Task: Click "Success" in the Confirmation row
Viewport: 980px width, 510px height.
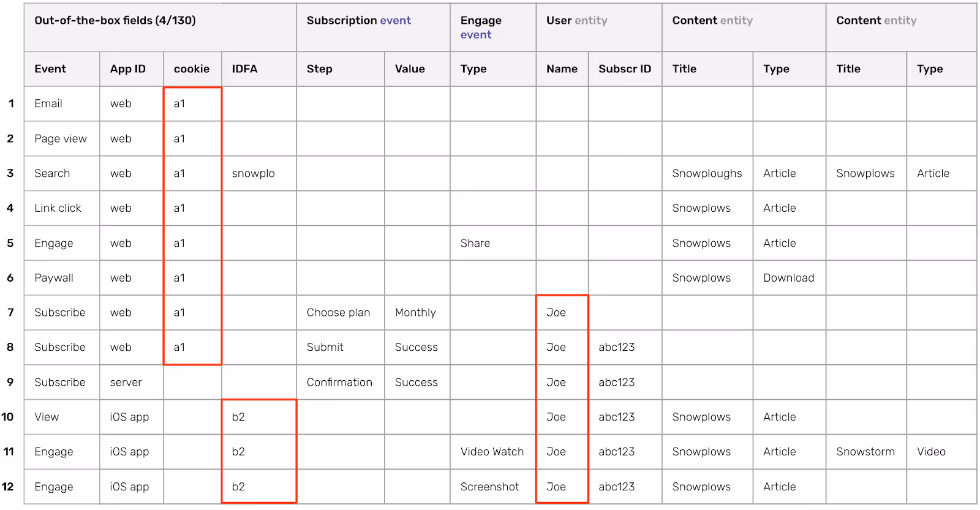Action: coord(416,382)
